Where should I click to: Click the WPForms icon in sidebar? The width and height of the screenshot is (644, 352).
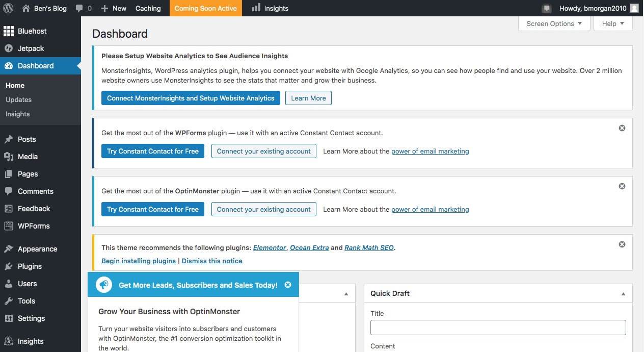click(9, 226)
